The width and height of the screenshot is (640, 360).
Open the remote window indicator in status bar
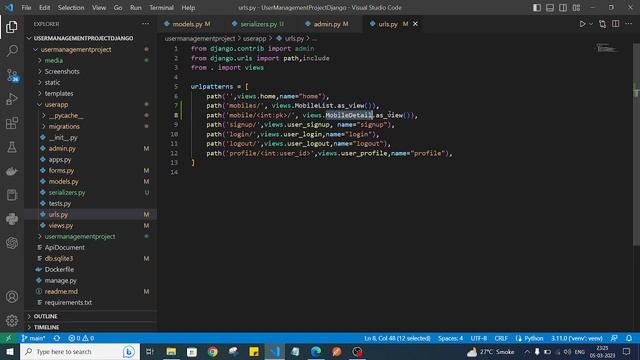tap(8, 338)
